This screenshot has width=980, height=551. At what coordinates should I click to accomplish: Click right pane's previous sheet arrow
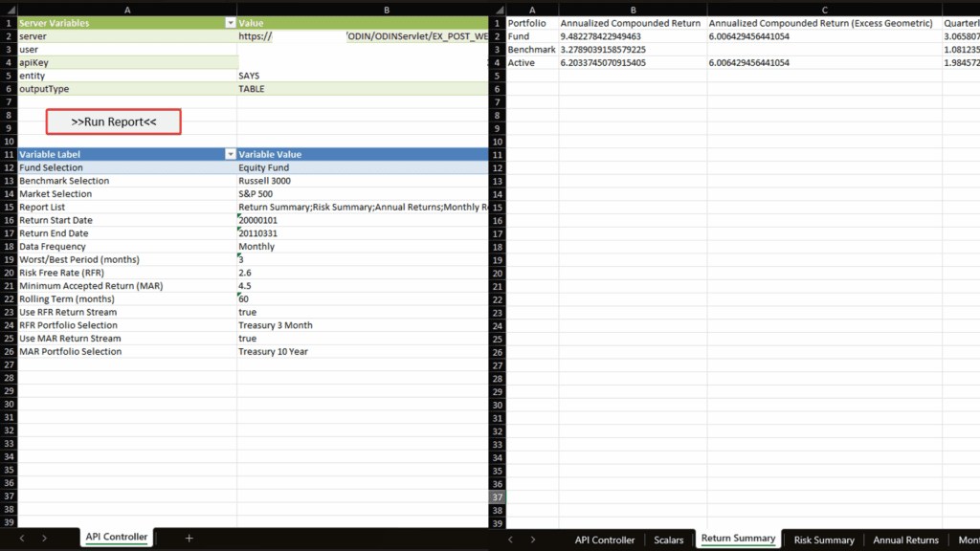tap(510, 540)
